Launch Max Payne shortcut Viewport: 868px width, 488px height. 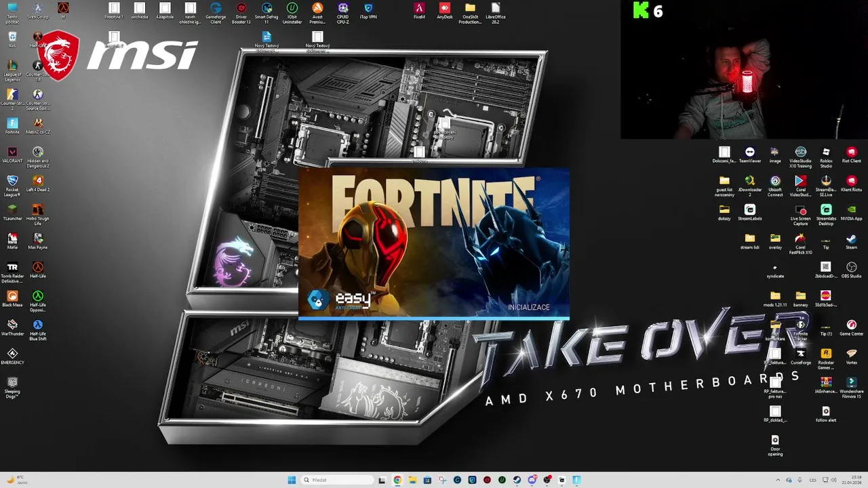click(x=38, y=241)
